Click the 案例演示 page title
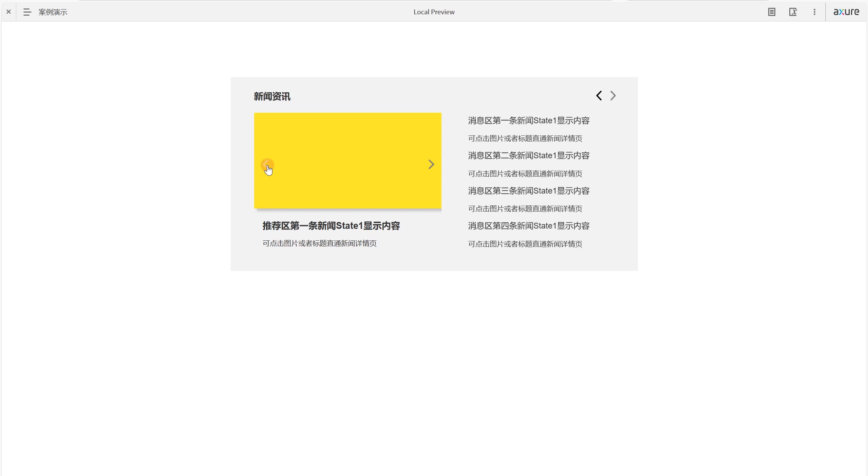Screen dimensions: 868x476 [x=53, y=12]
